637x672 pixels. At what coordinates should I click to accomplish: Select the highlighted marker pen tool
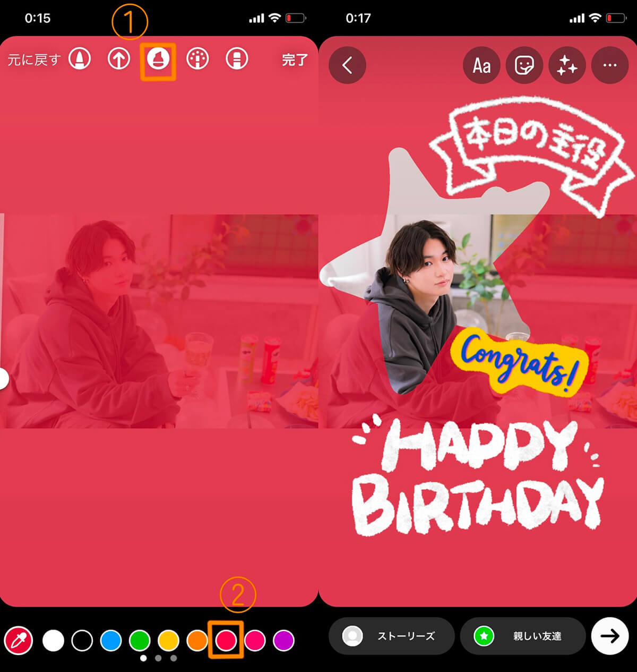tap(158, 60)
